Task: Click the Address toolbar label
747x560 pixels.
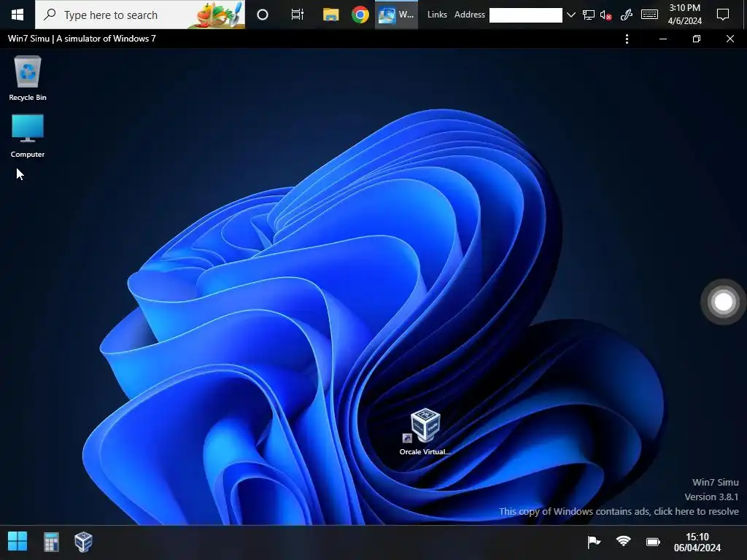Action: [x=469, y=15]
